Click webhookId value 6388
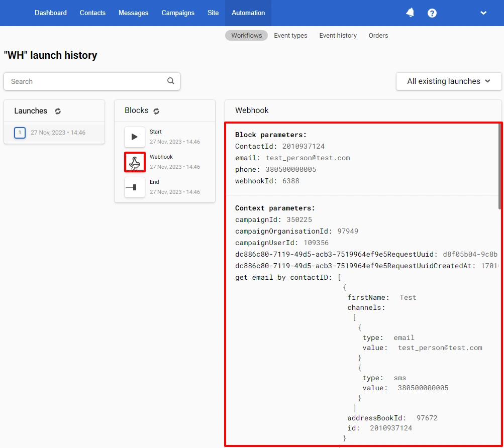Image resolution: width=504 pixels, height=448 pixels. pos(291,181)
